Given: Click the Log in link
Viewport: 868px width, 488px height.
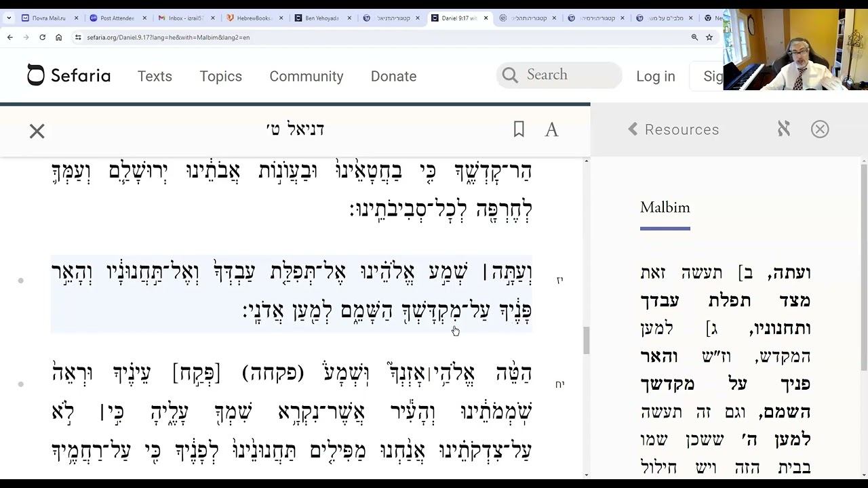Looking at the screenshot, I should pyautogui.click(x=656, y=77).
